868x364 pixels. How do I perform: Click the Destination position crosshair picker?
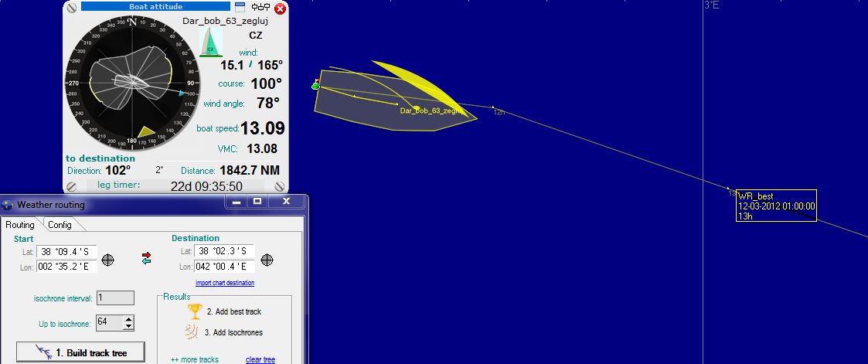coord(267,259)
